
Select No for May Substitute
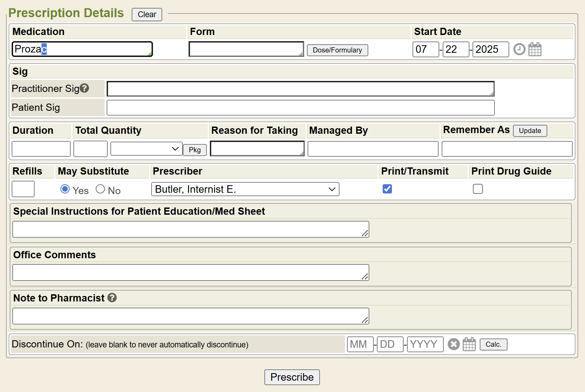coord(100,189)
